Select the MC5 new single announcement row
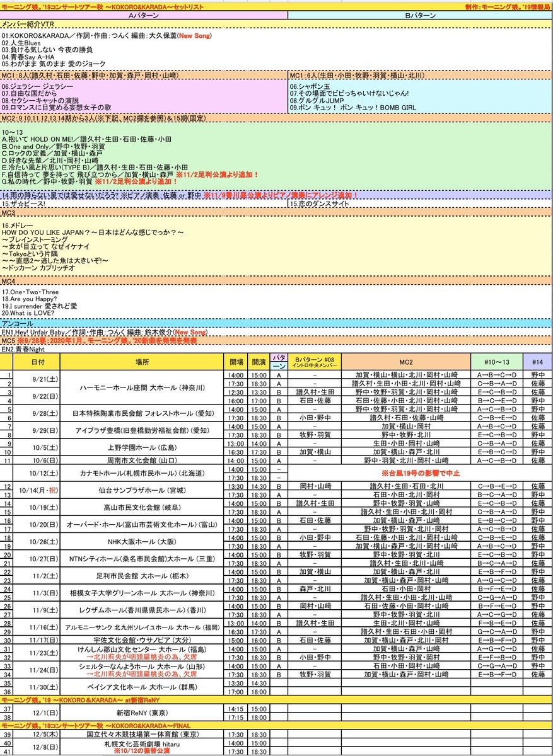This screenshot has width=553, height=756. pos(276,340)
